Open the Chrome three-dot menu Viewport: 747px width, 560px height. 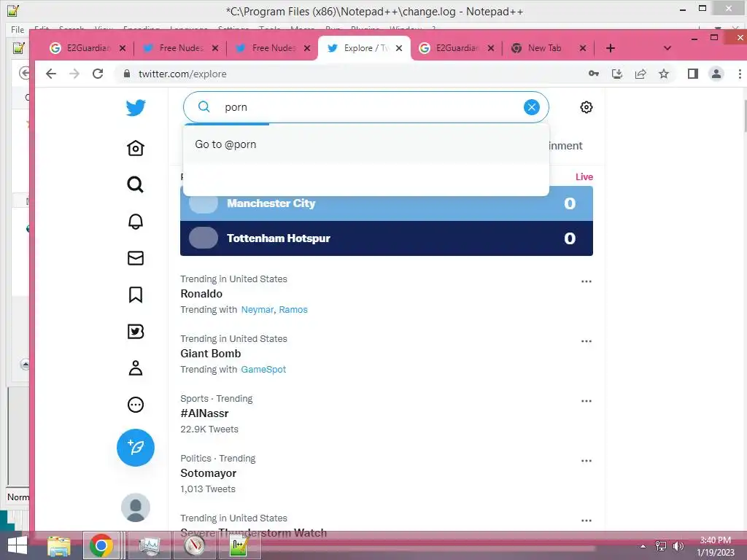click(x=740, y=74)
